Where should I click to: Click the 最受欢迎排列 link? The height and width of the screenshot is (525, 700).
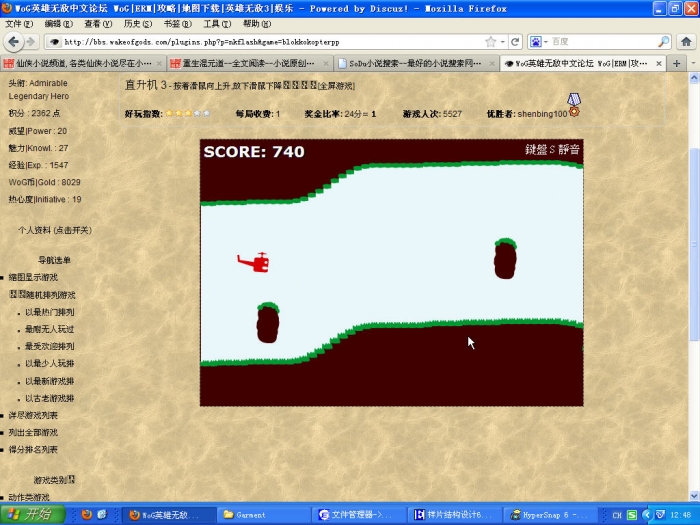pos(50,346)
